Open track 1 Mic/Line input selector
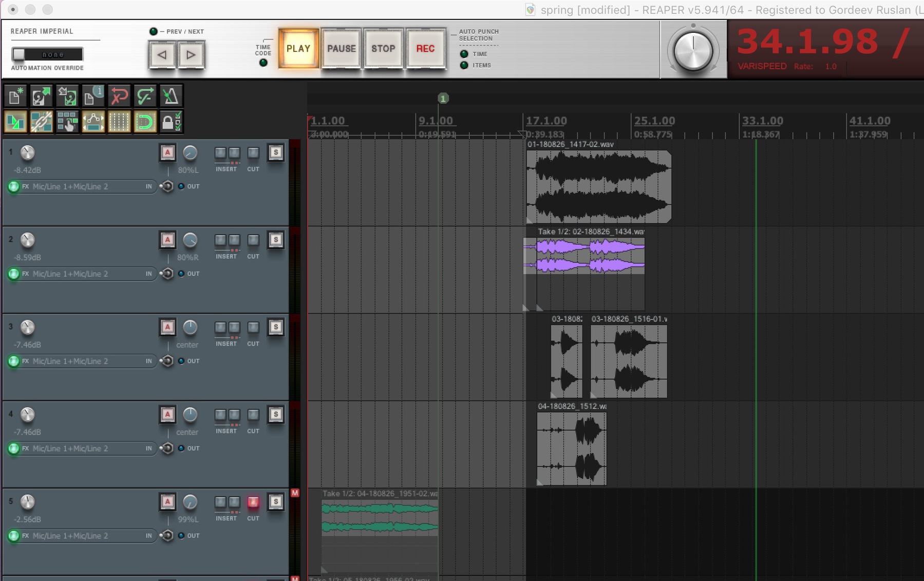 point(70,187)
